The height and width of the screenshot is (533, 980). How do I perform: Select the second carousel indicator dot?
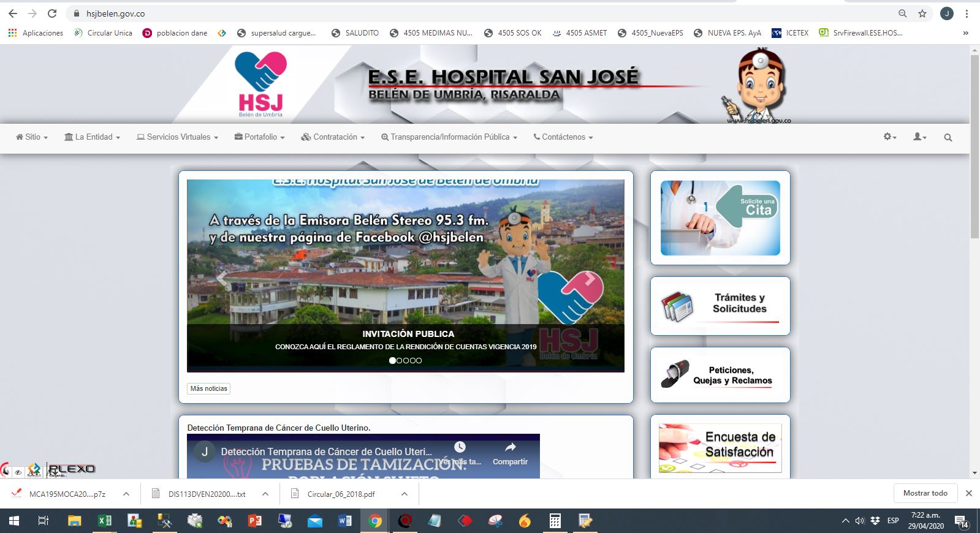pos(399,361)
